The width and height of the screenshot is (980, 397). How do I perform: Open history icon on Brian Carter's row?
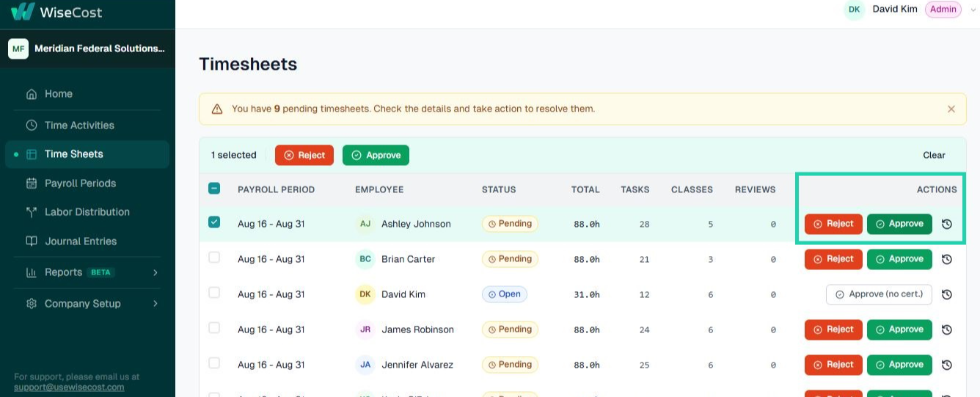click(947, 259)
